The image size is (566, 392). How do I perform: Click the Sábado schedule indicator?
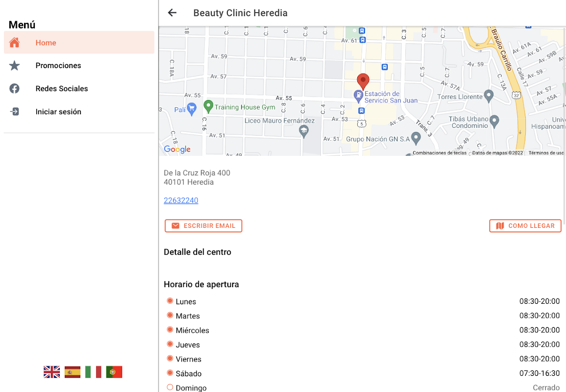(170, 373)
